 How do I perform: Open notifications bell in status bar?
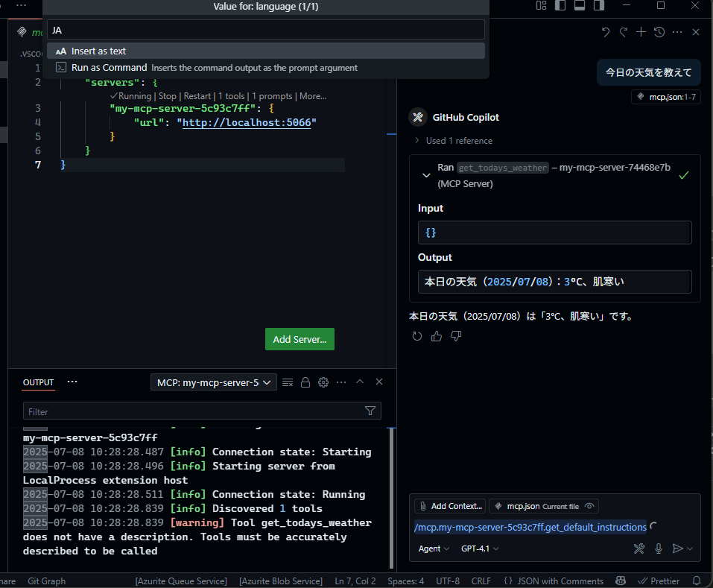coord(696,581)
